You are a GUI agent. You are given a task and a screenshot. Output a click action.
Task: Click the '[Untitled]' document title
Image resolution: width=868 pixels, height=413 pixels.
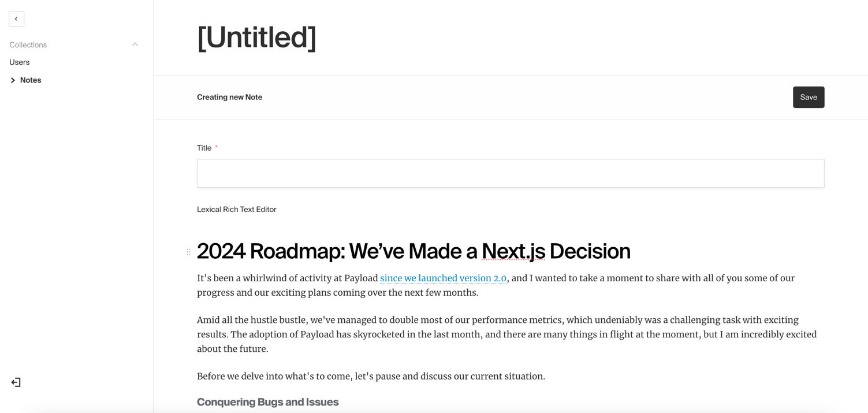tap(256, 38)
